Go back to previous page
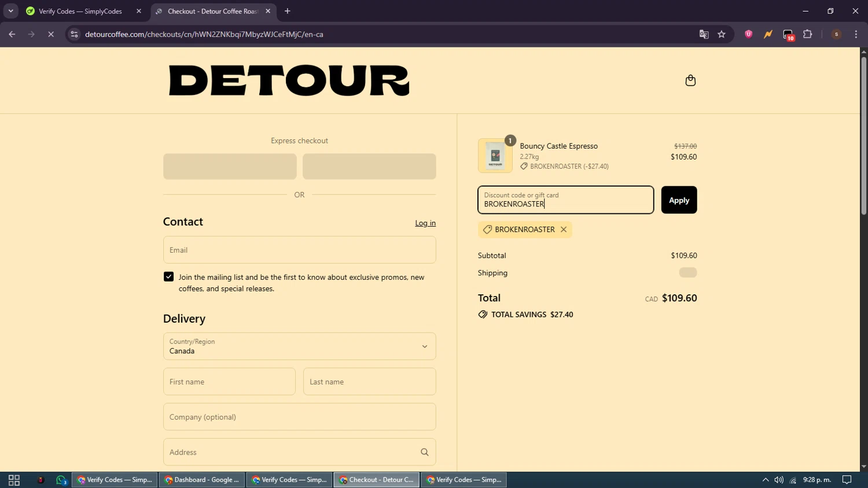The height and width of the screenshot is (488, 868). [x=12, y=34]
